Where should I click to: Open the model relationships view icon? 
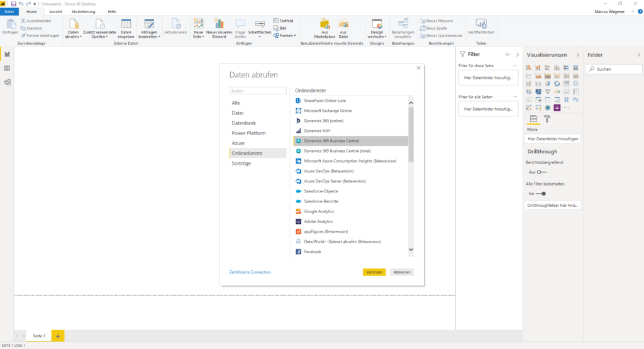[7, 82]
